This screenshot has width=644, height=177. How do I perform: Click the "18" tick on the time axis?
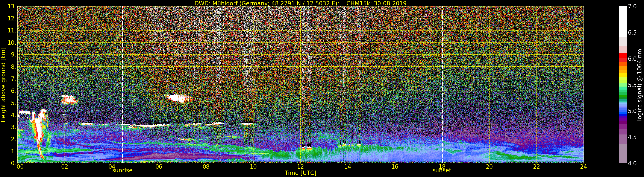[x=442, y=167]
